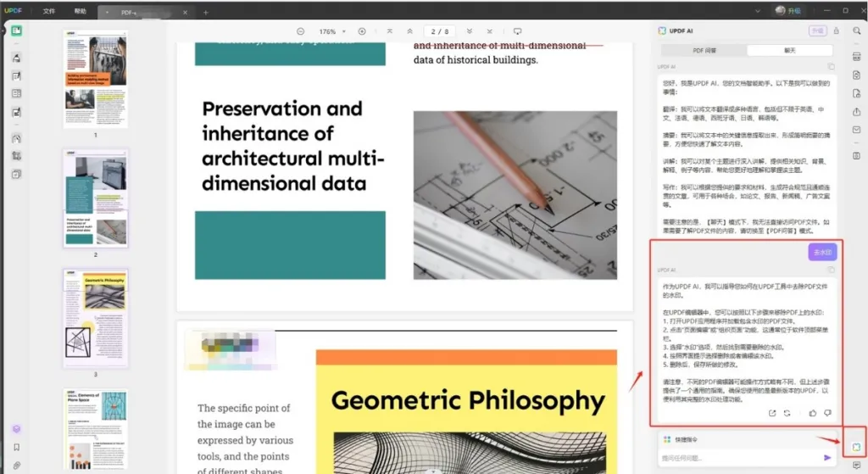Click the heading 'Preservation and inheritance of'
The height and width of the screenshot is (474, 868).
[x=281, y=120]
